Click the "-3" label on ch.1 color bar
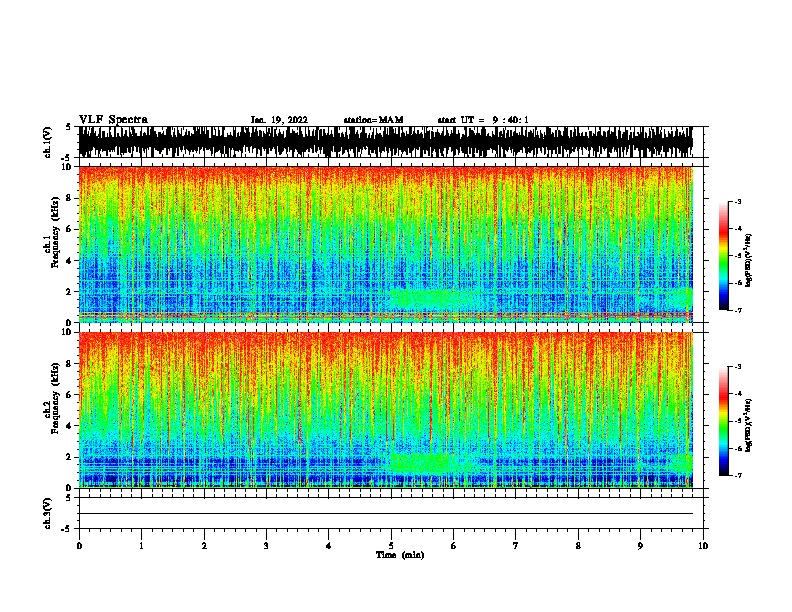 tap(738, 201)
